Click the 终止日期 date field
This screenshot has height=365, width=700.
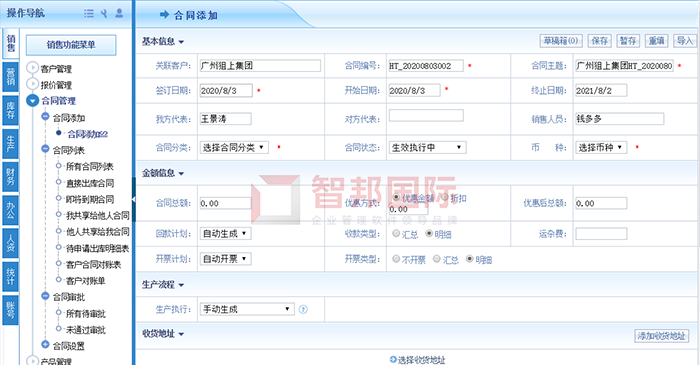(x=601, y=91)
